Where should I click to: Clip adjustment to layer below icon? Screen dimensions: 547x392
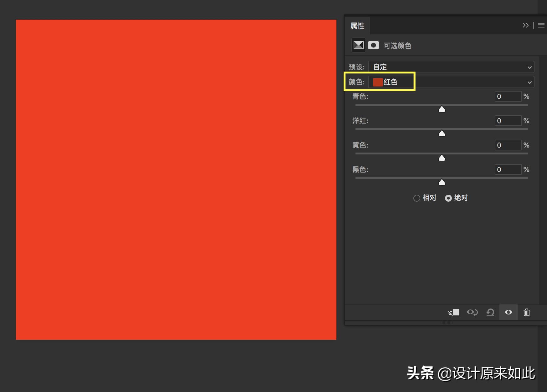click(453, 312)
